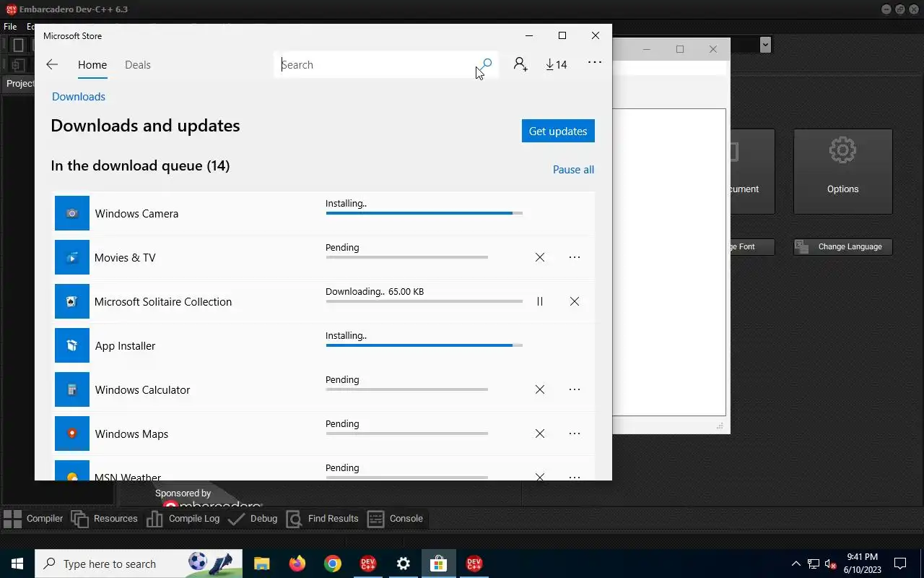
Task: Click Change Language in Dev-C++
Action: [x=842, y=246]
